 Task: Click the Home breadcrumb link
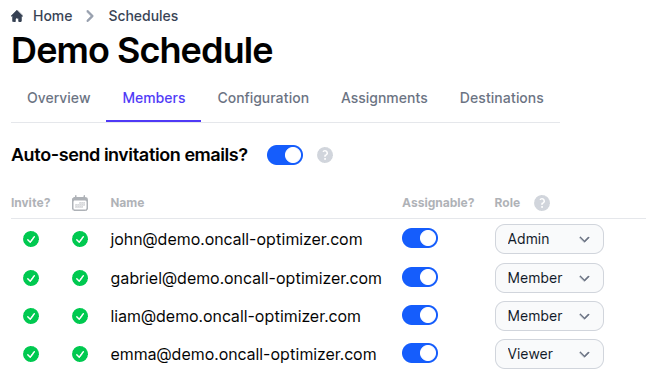pyautogui.click(x=53, y=16)
